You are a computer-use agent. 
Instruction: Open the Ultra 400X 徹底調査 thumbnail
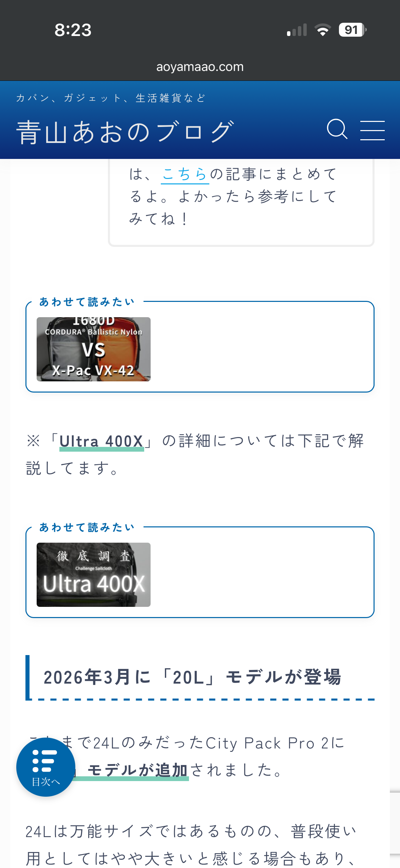pos(94,575)
